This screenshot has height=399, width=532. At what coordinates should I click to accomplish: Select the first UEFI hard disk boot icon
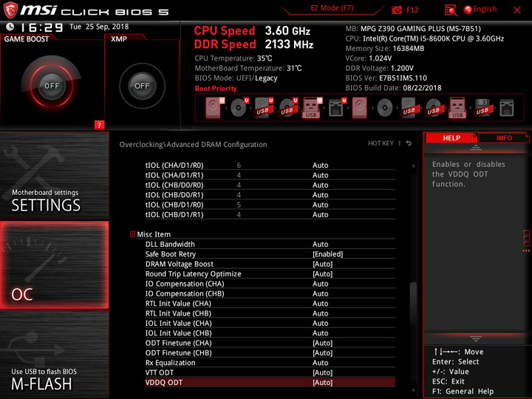point(214,108)
